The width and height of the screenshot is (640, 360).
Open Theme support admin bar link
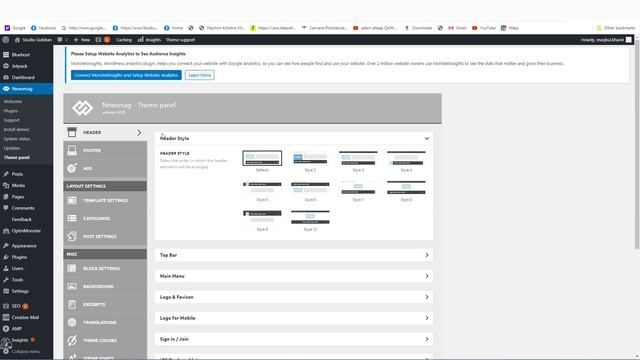[180, 40]
